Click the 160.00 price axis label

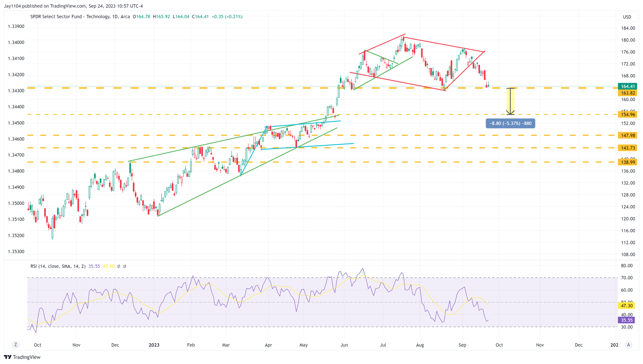coord(628,100)
